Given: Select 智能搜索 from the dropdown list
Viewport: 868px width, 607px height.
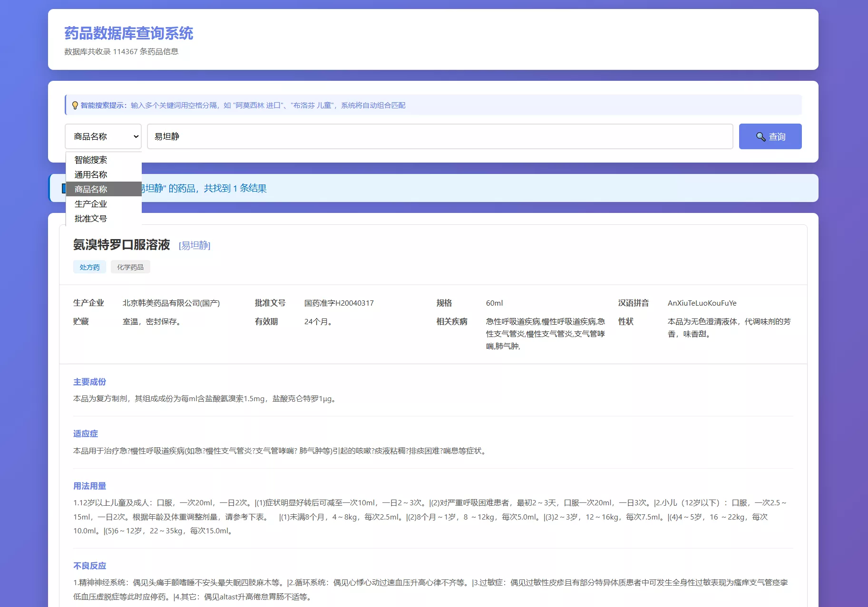Looking at the screenshot, I should tap(90, 160).
